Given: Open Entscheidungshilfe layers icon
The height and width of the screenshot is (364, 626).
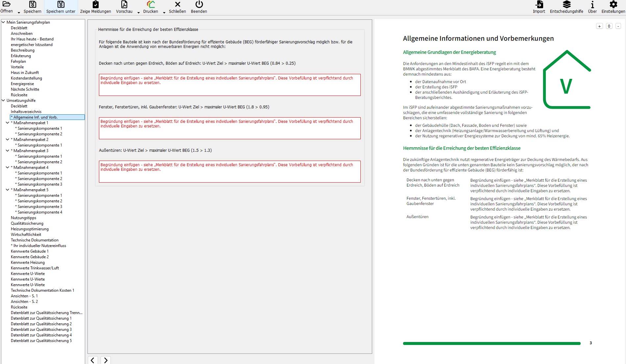Looking at the screenshot, I should pyautogui.click(x=566, y=4).
